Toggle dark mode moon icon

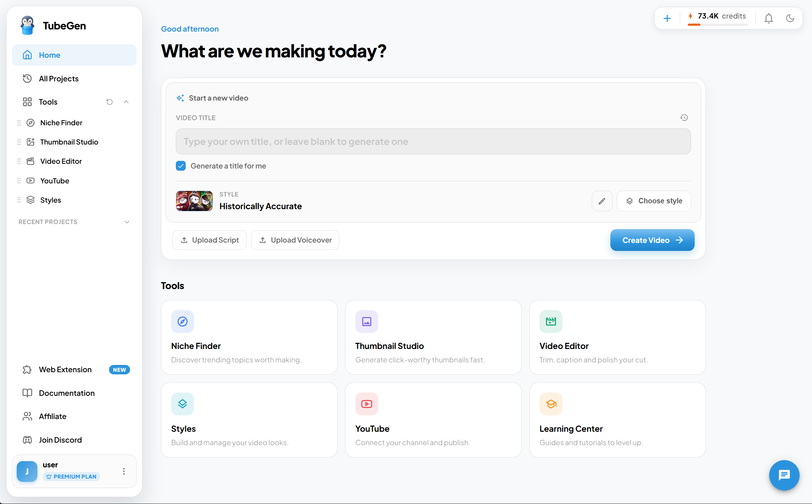point(790,18)
